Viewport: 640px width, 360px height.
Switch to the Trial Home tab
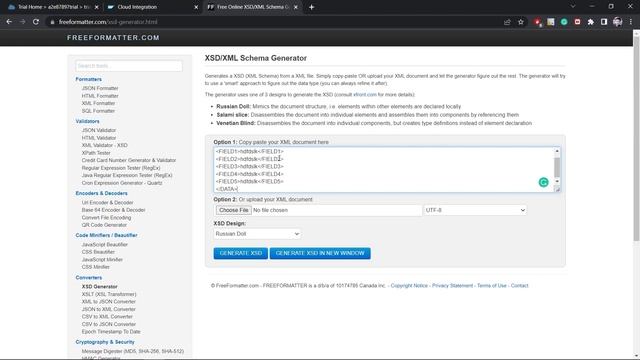pyautogui.click(x=53, y=7)
